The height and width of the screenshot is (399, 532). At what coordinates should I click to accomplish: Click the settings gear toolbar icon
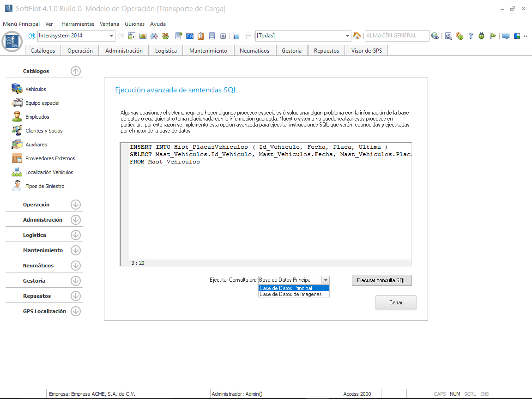[223, 36]
